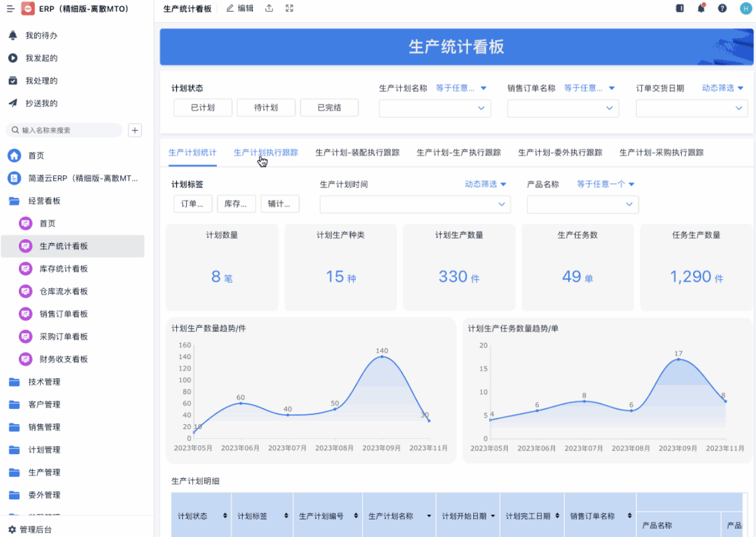The image size is (756, 537).
Task: Open the notification bell in header
Action: 701,8
